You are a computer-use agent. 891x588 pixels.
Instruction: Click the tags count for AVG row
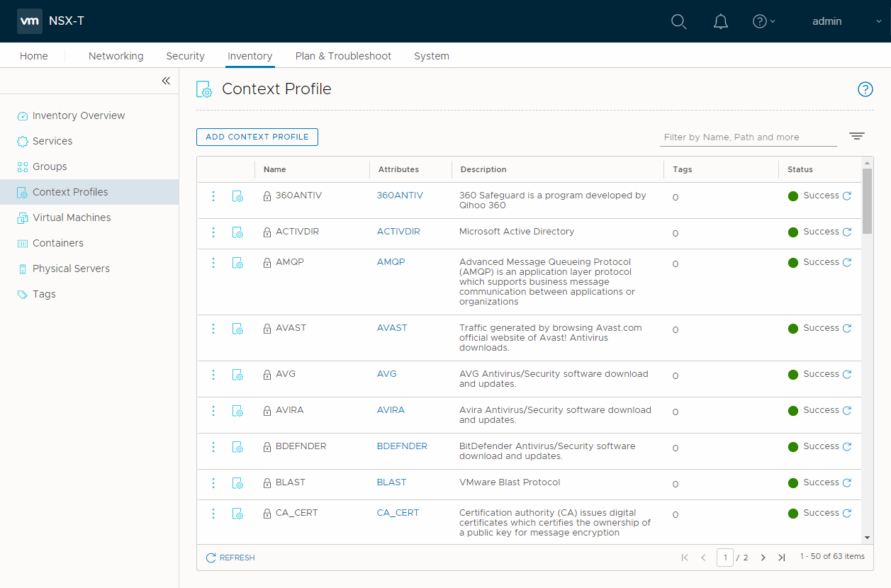(x=675, y=376)
